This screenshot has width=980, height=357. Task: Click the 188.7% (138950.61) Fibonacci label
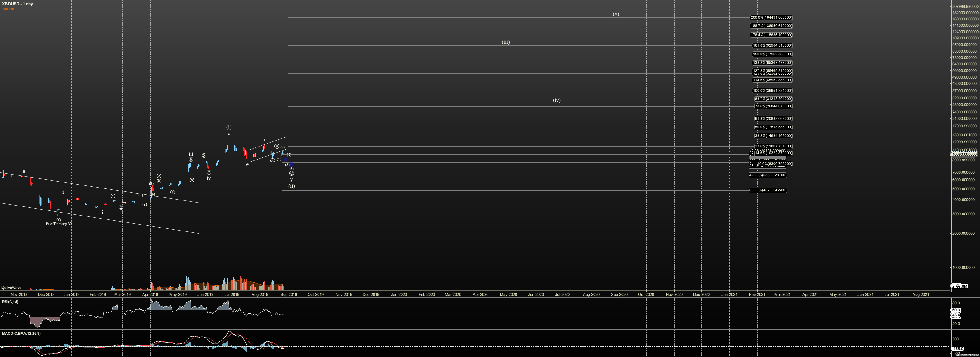pyautogui.click(x=771, y=26)
